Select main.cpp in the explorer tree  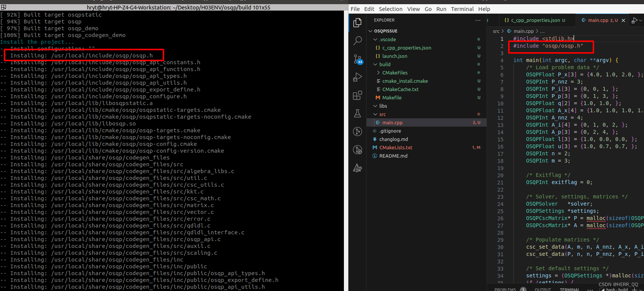coord(427,122)
